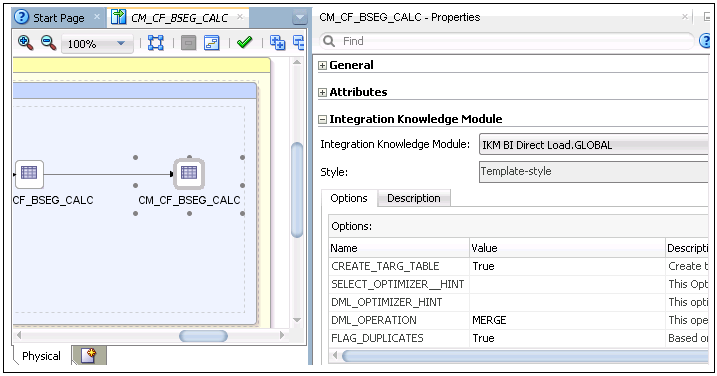Open the editor tab list dropdown
This screenshot has width=717, height=376.
click(300, 18)
